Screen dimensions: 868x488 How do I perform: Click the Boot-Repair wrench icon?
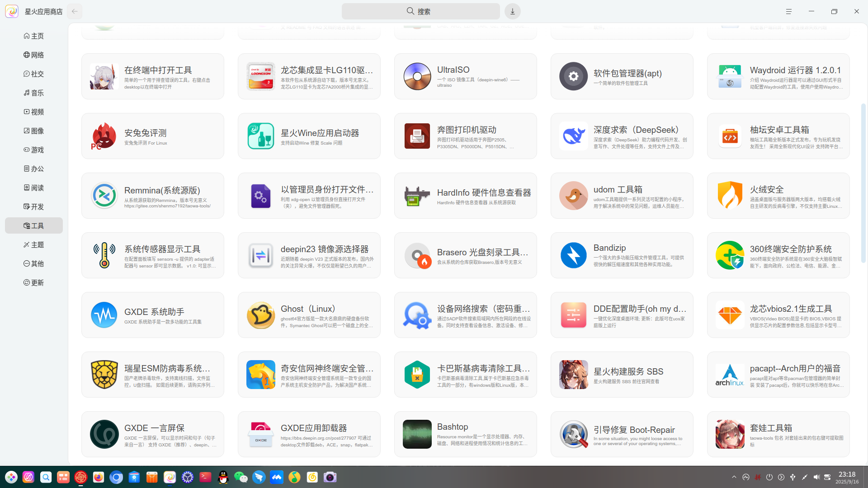tap(573, 434)
